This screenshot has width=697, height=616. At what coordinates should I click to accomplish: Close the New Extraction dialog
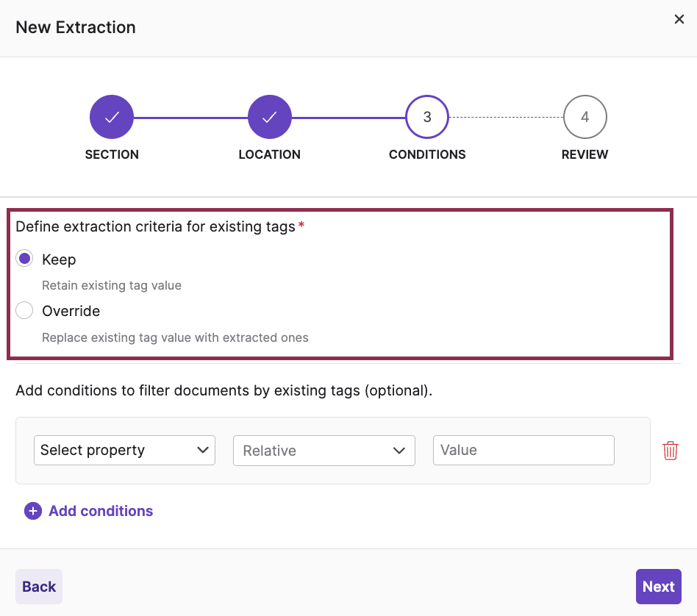pos(679,19)
